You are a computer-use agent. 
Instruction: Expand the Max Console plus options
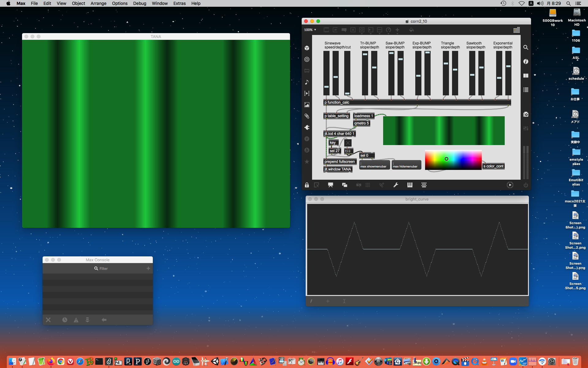(x=148, y=268)
